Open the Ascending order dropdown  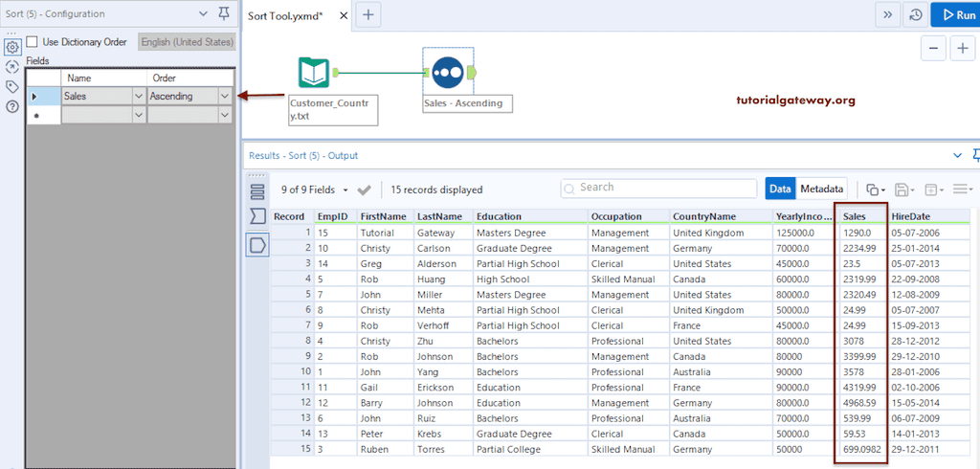(x=225, y=96)
